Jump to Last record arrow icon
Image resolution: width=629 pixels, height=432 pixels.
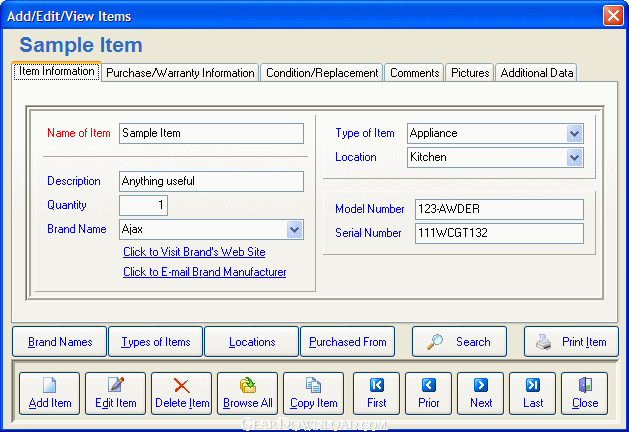[x=533, y=385]
